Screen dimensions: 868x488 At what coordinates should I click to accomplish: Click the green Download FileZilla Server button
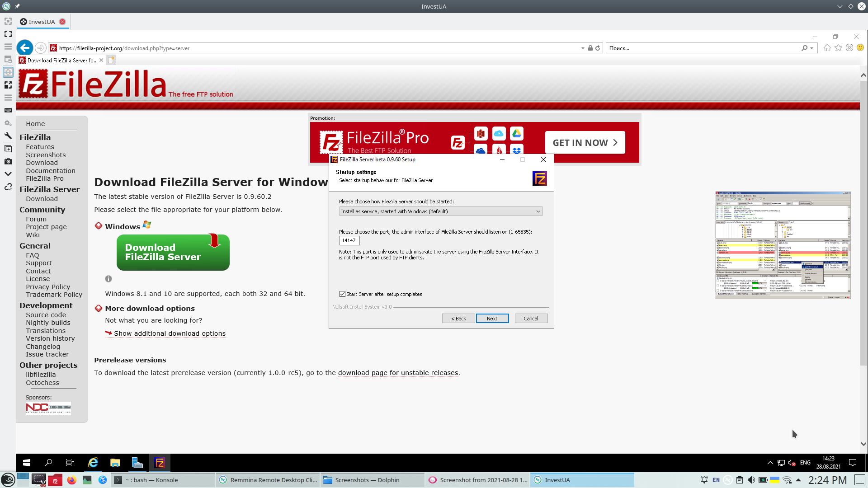click(173, 253)
